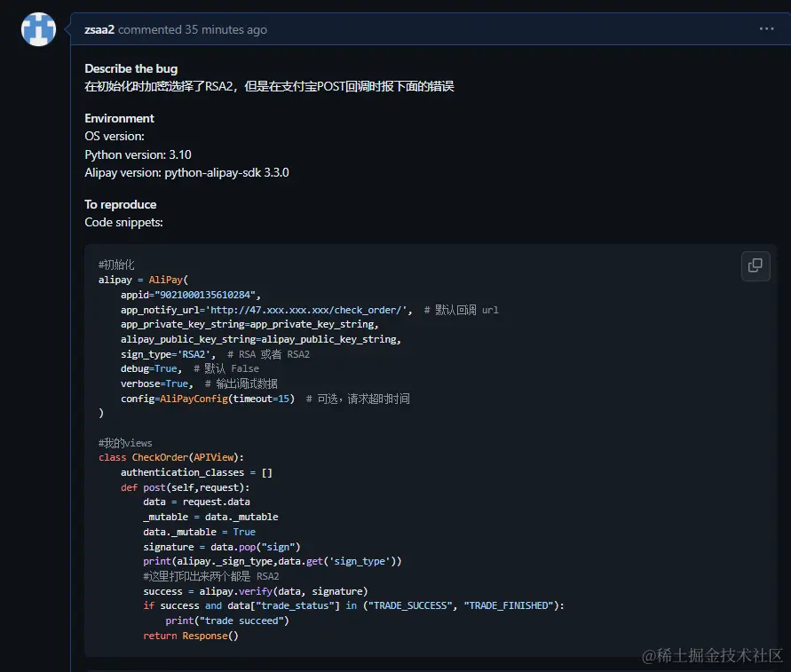Click the zsaa2 user avatar
Viewport: 791px width, 672px height.
click(x=37, y=29)
